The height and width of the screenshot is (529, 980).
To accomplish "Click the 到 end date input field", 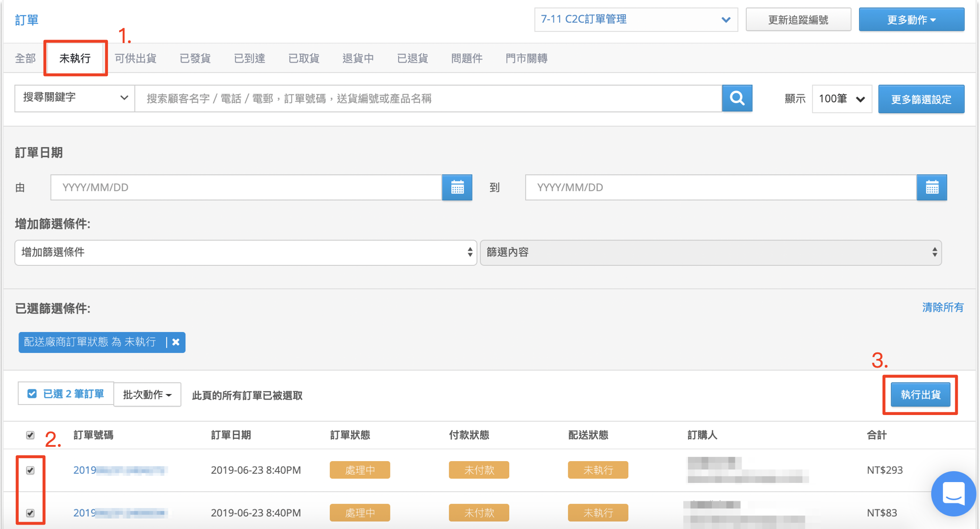I will click(x=721, y=187).
